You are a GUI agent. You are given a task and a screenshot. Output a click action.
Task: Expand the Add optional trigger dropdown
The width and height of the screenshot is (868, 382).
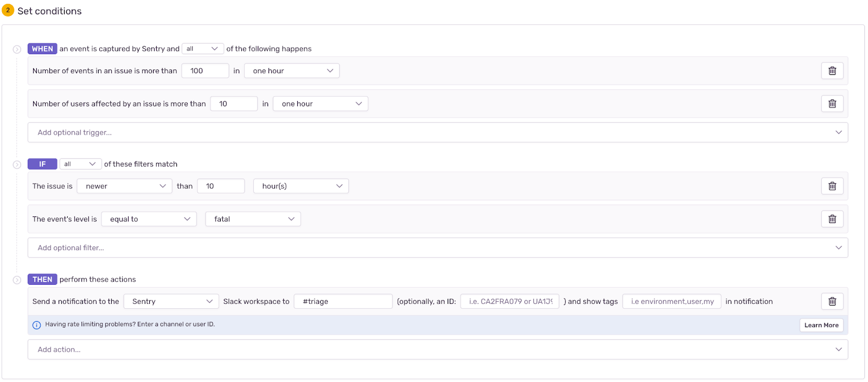[x=438, y=132]
